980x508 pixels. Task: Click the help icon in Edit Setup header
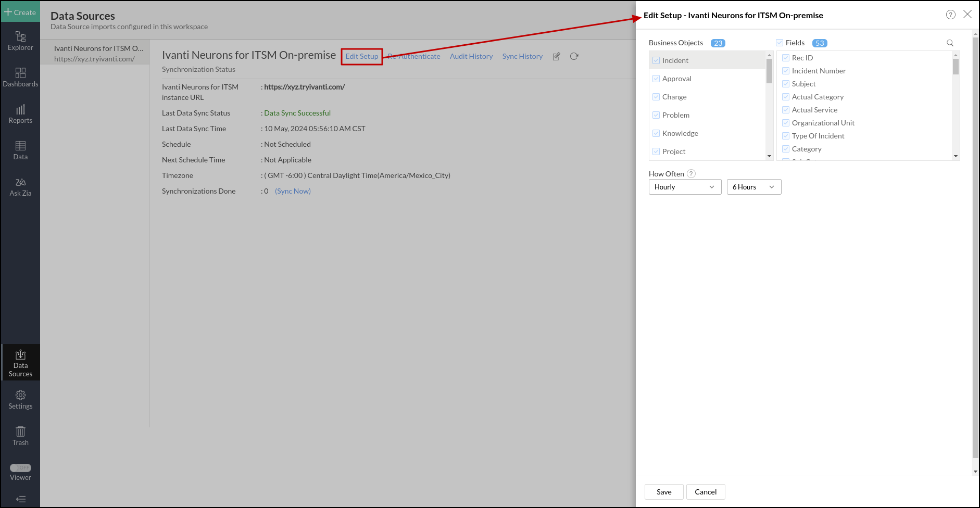[x=950, y=15]
